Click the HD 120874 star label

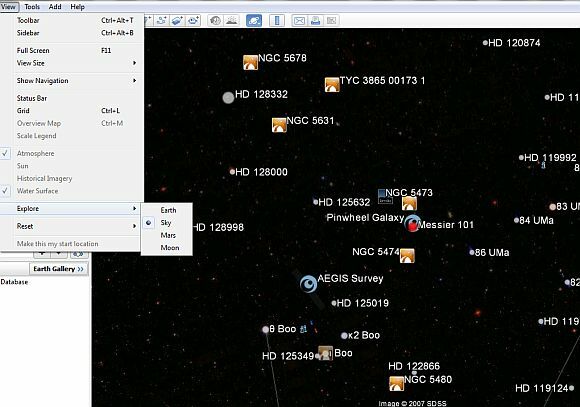pyautogui.click(x=514, y=43)
